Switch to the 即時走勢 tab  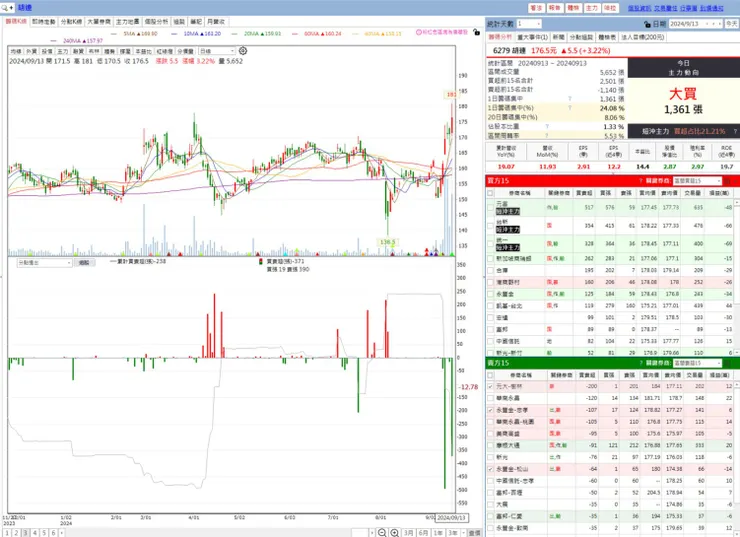44,22
